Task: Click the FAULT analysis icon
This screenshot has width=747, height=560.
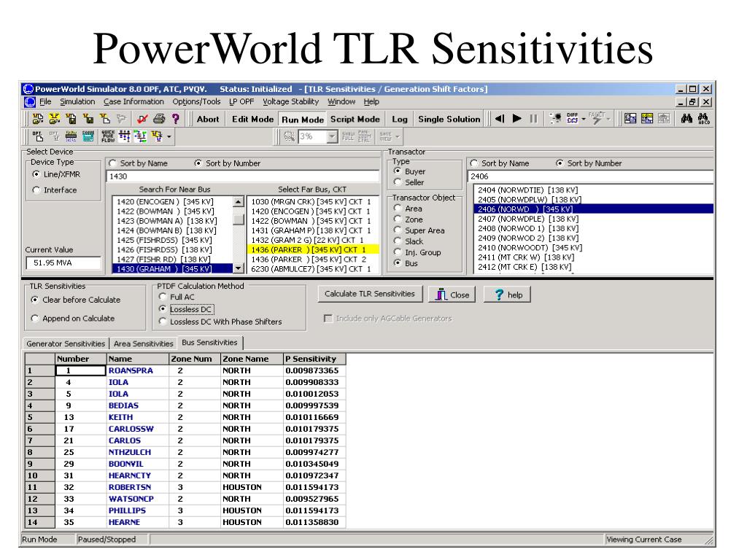Action: pos(597,118)
